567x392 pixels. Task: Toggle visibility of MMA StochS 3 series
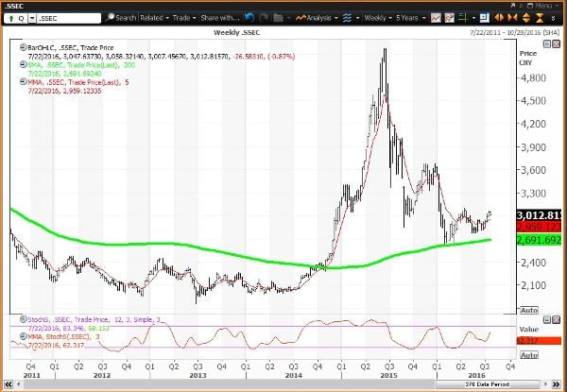[23, 336]
